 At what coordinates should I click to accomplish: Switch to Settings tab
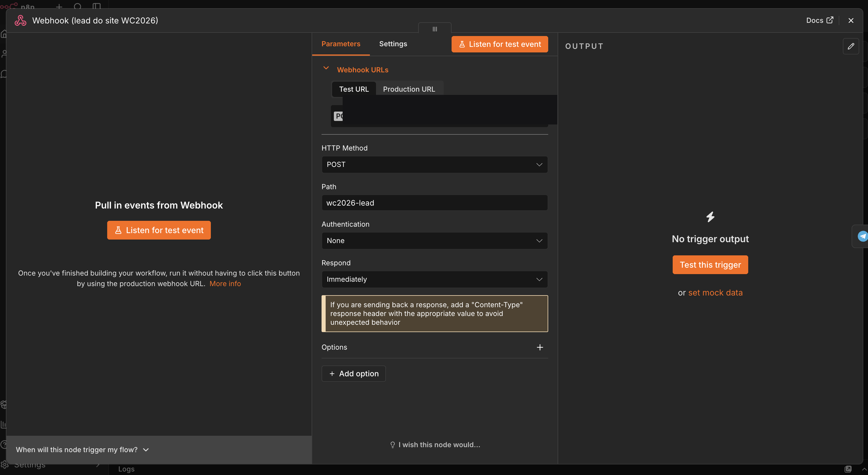click(393, 44)
